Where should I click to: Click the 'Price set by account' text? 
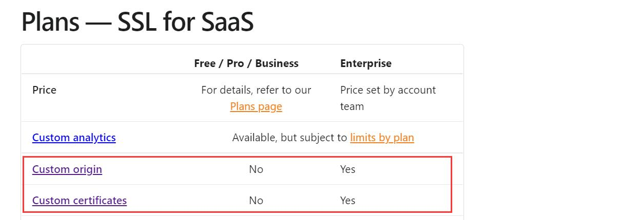point(388,90)
